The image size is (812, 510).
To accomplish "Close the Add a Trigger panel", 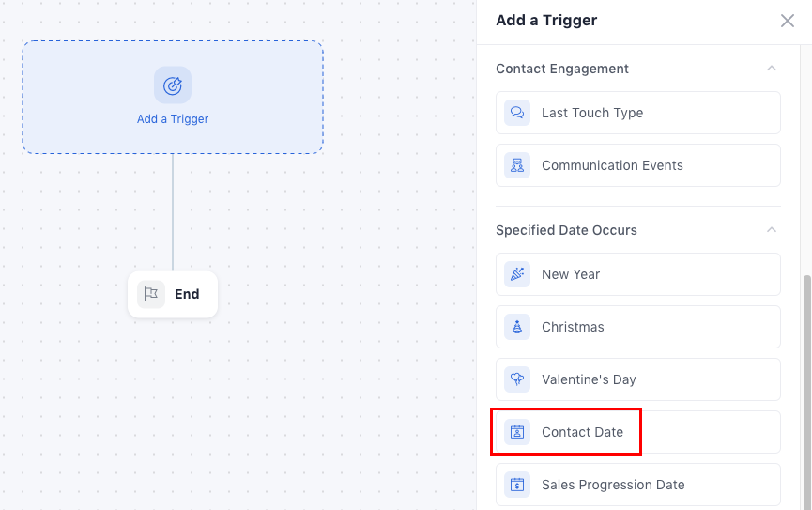I will click(787, 21).
